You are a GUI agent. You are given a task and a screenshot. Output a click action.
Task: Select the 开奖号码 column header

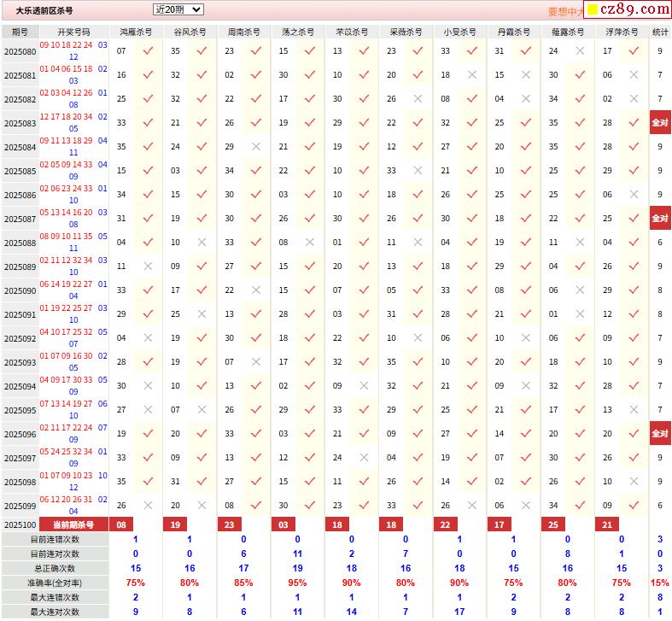tap(73, 32)
